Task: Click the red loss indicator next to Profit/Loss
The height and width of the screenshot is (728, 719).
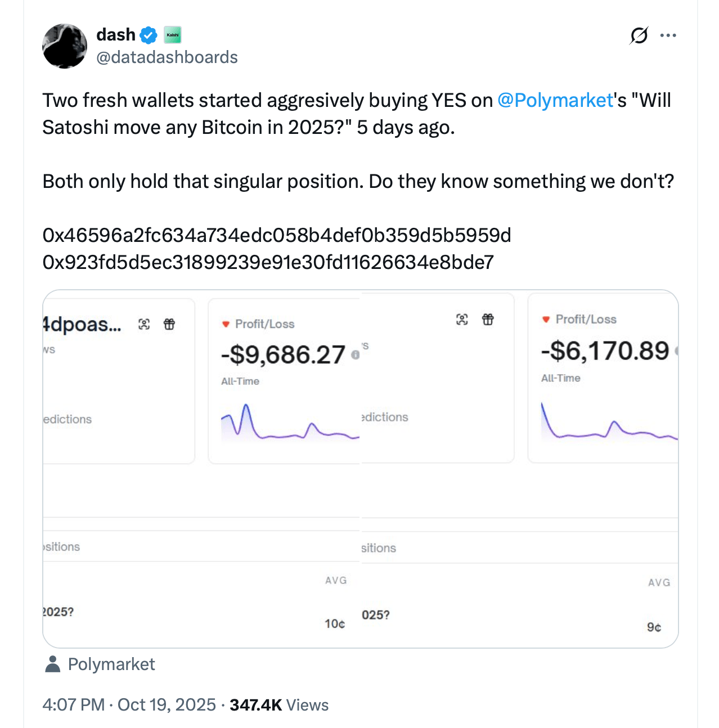Action: 225,323
